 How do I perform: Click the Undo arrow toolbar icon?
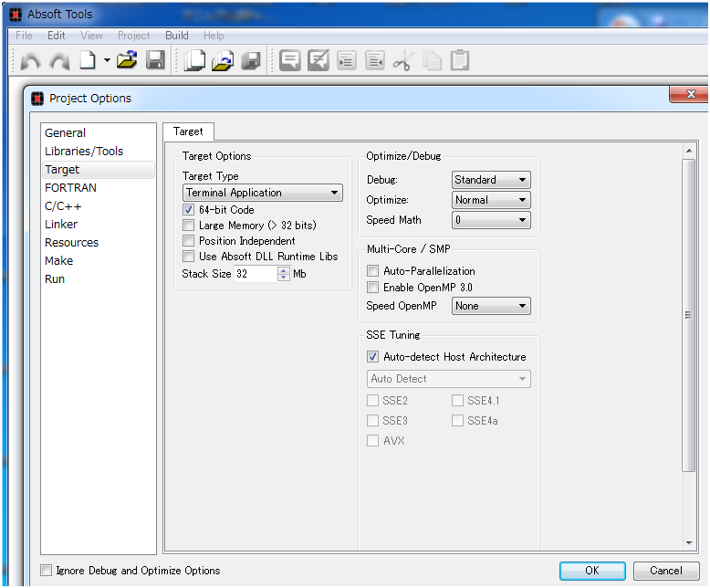click(x=31, y=60)
